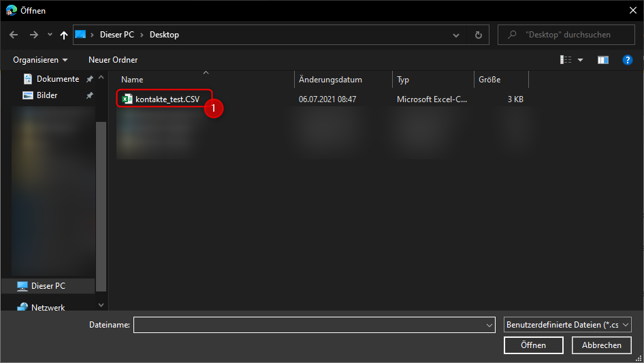Click the Desktop search box
644x363 pixels.
[566, 35]
